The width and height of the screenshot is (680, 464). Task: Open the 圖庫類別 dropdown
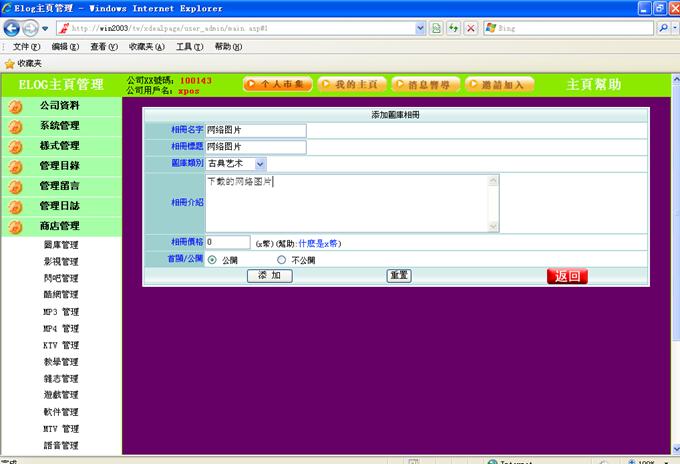(260, 163)
